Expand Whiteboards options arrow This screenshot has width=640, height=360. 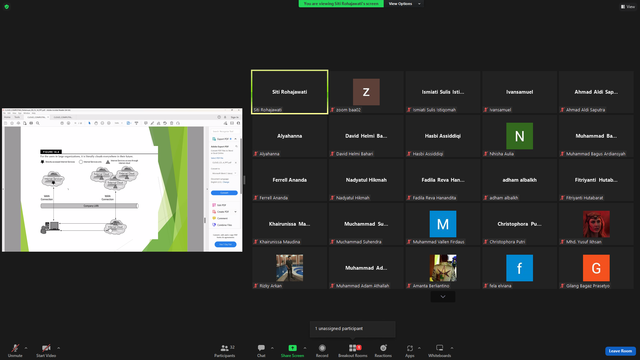pyautogui.click(x=452, y=348)
